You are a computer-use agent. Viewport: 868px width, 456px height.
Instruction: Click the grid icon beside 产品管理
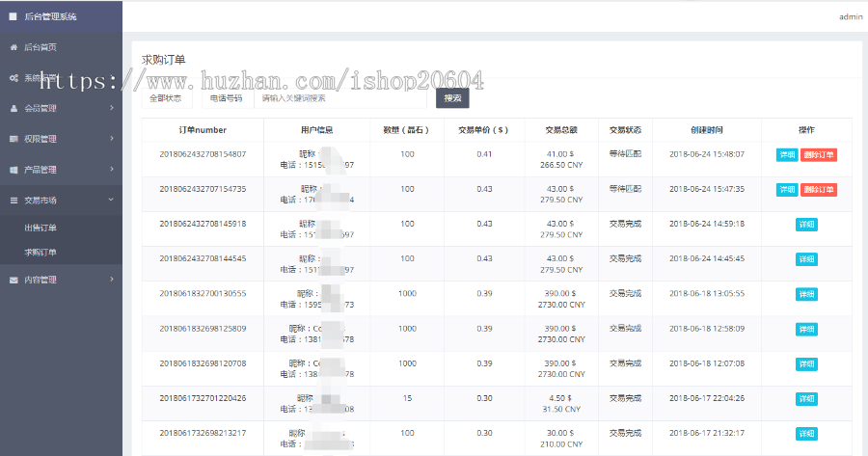(14, 170)
